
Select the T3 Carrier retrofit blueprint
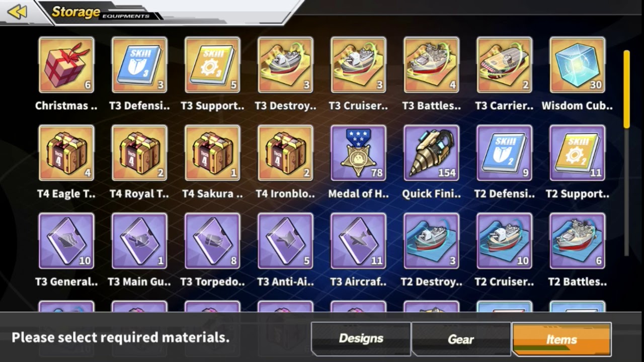[x=505, y=65]
